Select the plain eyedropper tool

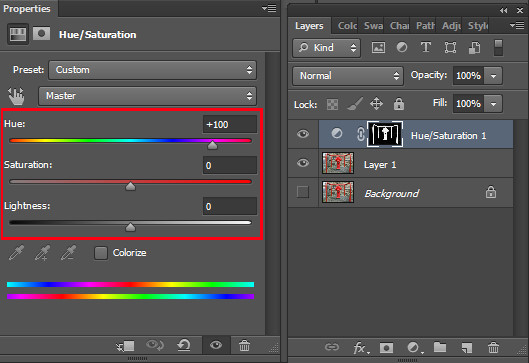pyautogui.click(x=16, y=253)
